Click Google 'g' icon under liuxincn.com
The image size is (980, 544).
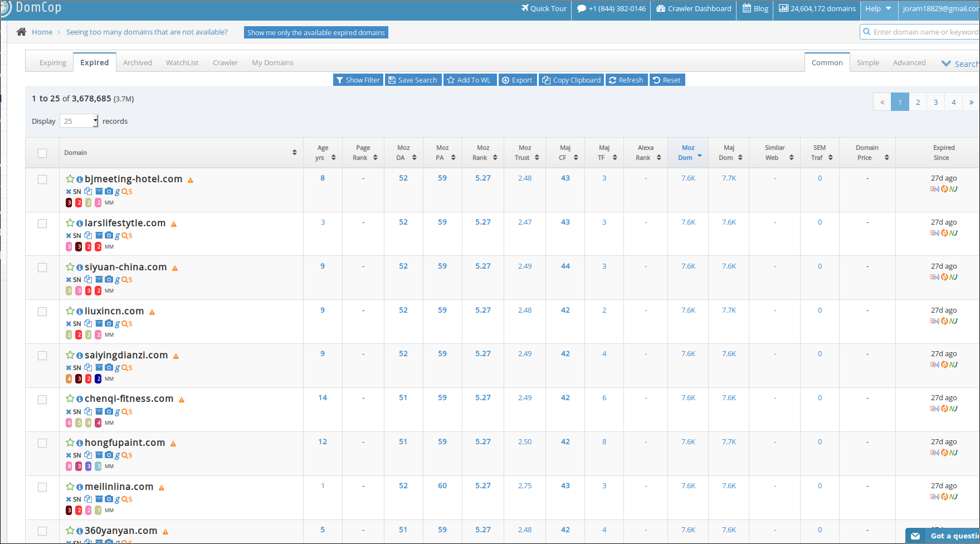click(118, 324)
